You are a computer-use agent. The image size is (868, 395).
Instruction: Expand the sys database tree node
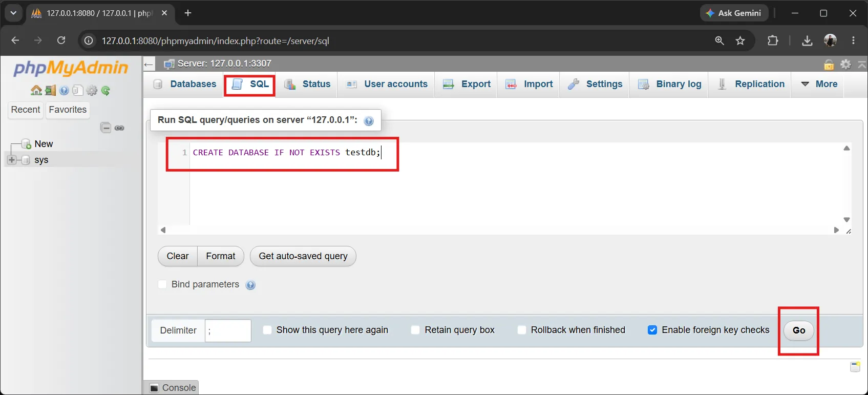(12, 160)
